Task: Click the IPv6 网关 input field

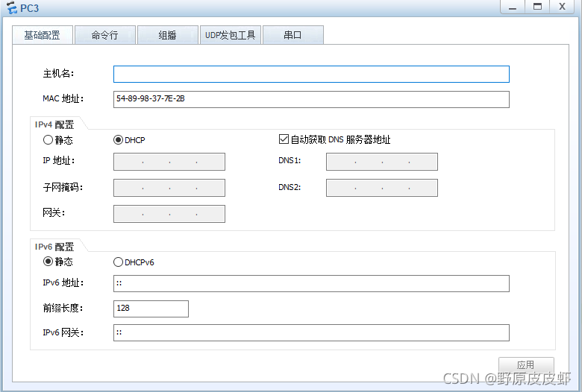Action: coord(311,332)
